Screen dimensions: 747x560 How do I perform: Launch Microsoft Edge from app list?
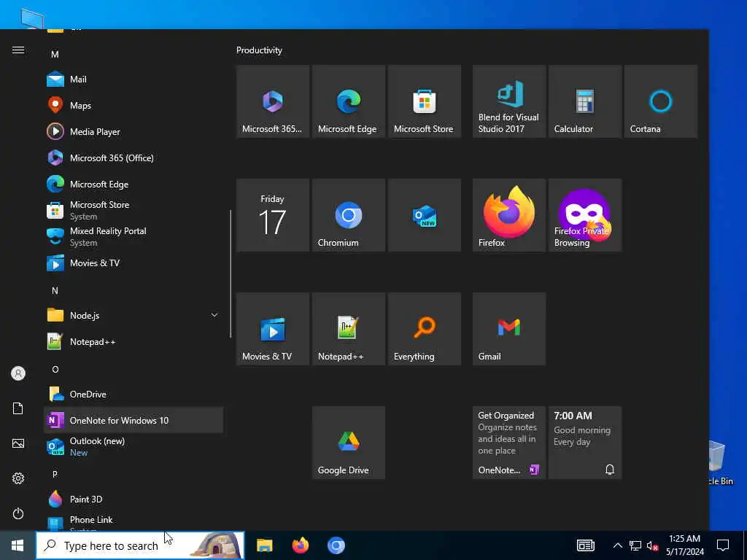click(x=133, y=184)
